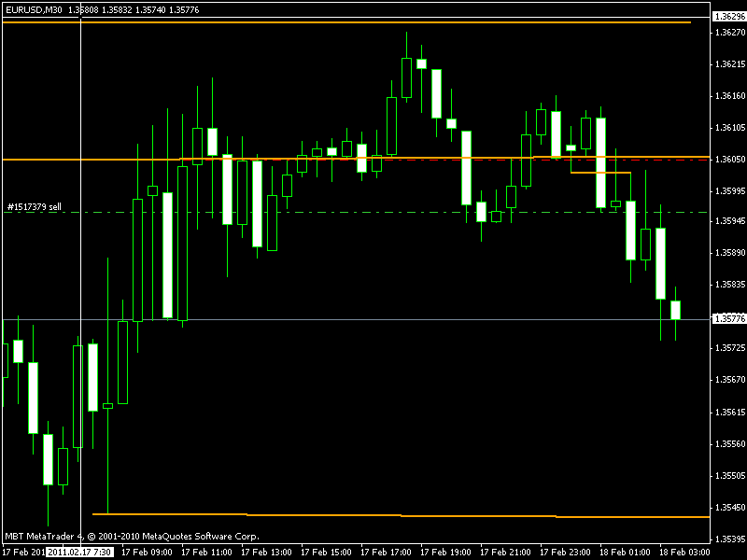Click the crosshair date label 2011.02.17 7:30
The width and height of the screenshot is (747, 560).
pyautogui.click(x=80, y=553)
